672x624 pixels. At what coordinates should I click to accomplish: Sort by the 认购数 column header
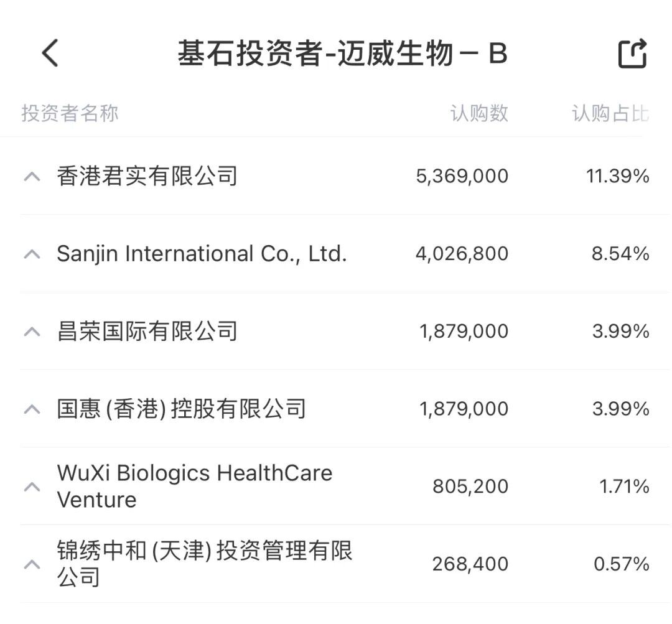click(x=479, y=113)
